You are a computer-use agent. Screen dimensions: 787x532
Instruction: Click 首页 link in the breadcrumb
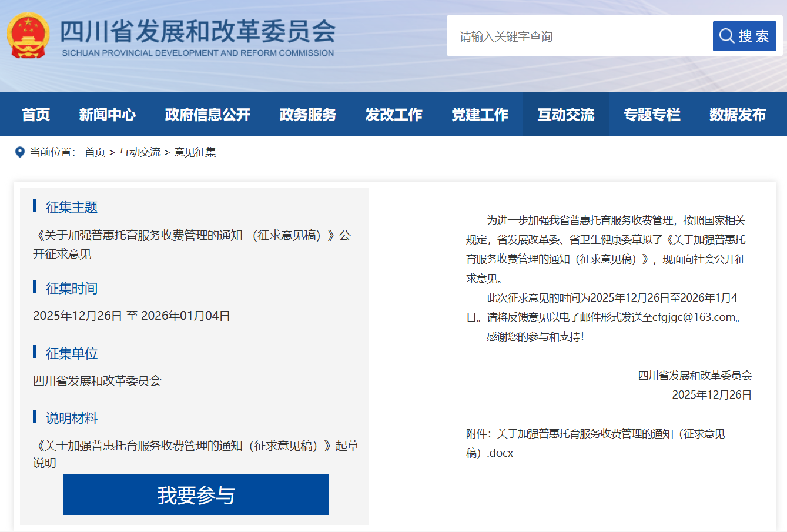[x=95, y=152]
